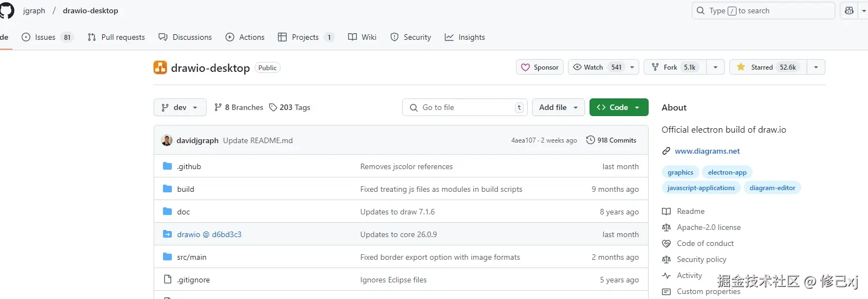The width and height of the screenshot is (868, 299).
Task: Open the Pull requests tab
Action: pyautogui.click(x=117, y=37)
